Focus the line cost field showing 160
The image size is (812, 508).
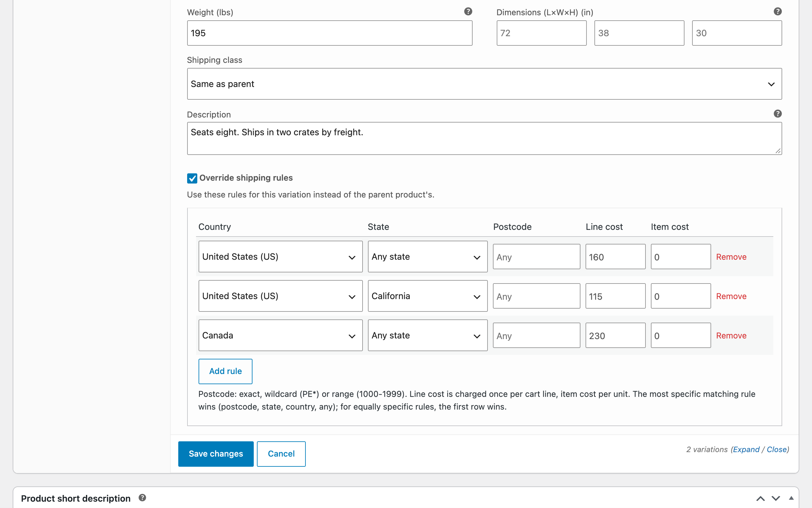click(x=615, y=257)
